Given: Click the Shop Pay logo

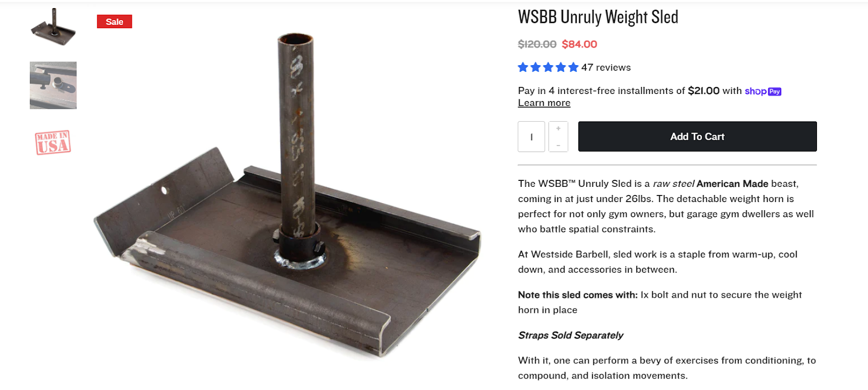Looking at the screenshot, I should click(763, 91).
